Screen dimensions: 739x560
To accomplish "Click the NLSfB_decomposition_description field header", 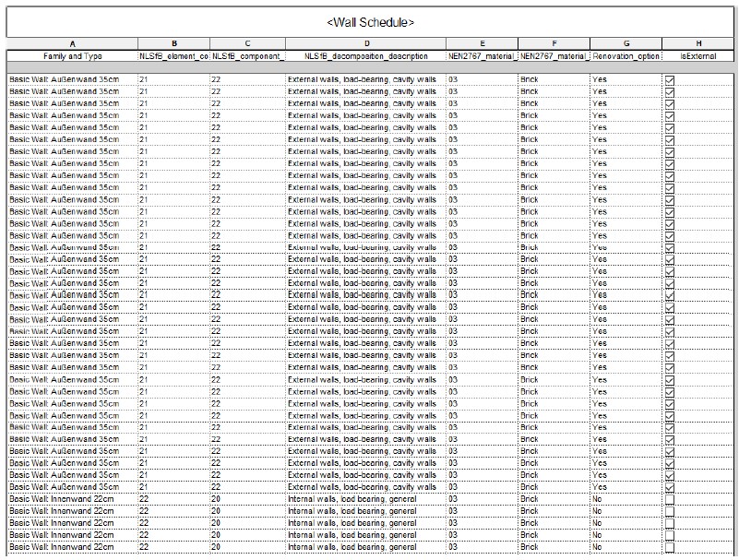I will (x=365, y=56).
